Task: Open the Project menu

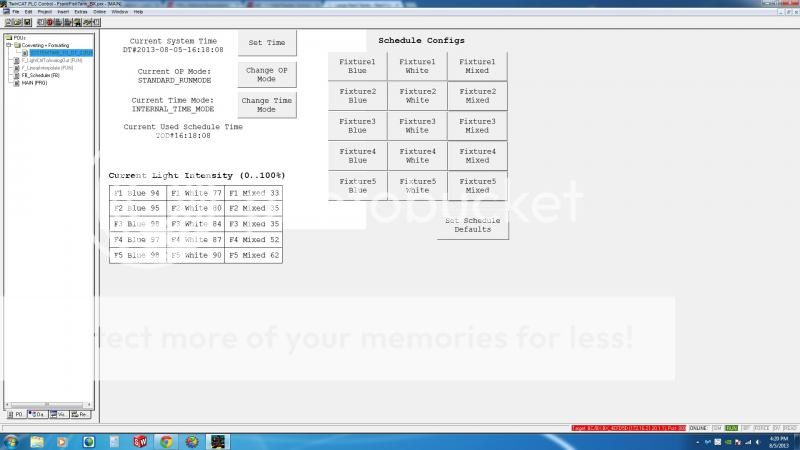Action: pyautogui.click(x=43, y=11)
